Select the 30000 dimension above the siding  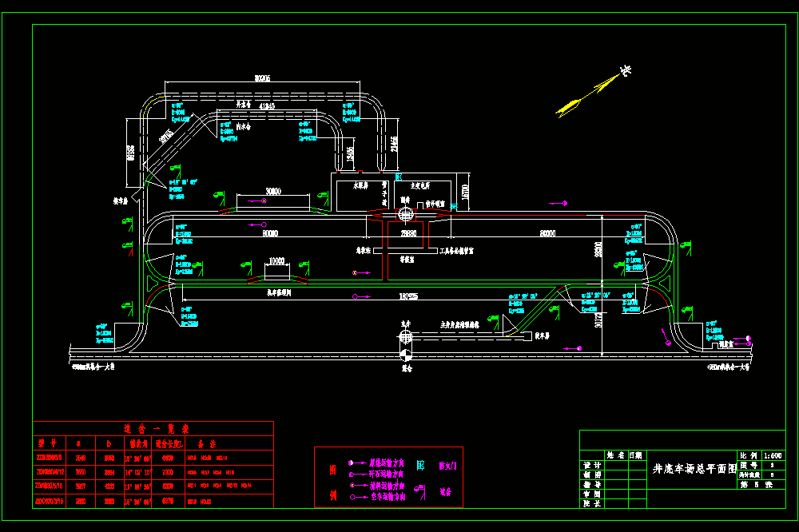[273, 191]
